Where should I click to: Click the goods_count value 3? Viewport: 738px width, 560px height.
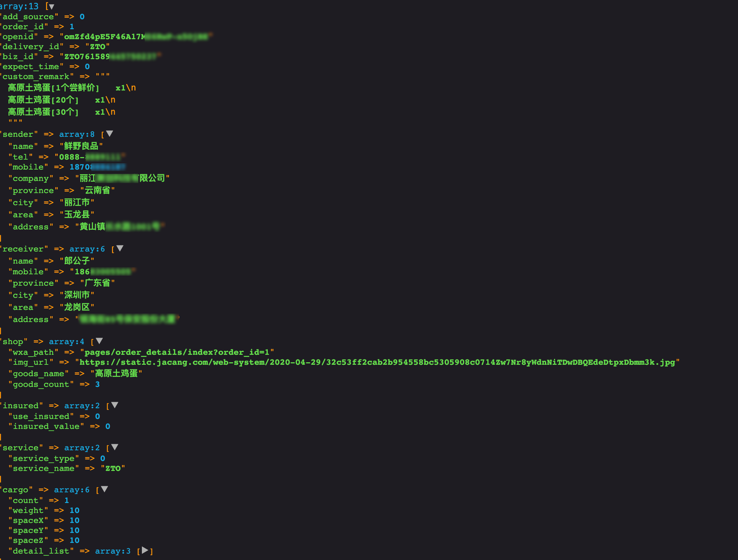[97, 384]
